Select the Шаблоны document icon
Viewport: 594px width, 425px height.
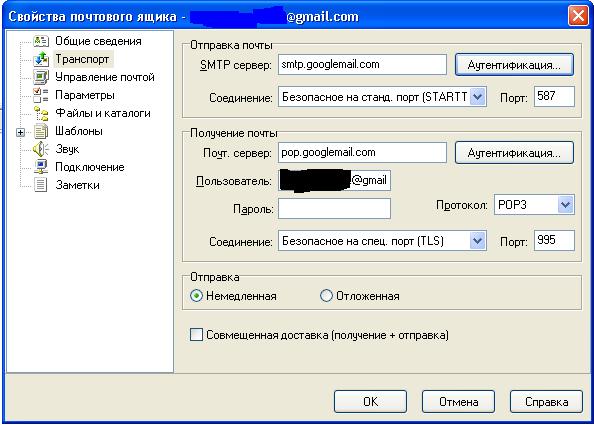coord(41,131)
